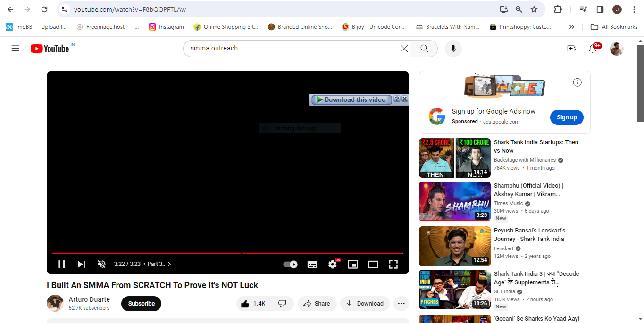644x323 pixels.
Task: Open Shambhu official video thumbnail
Action: tap(455, 201)
